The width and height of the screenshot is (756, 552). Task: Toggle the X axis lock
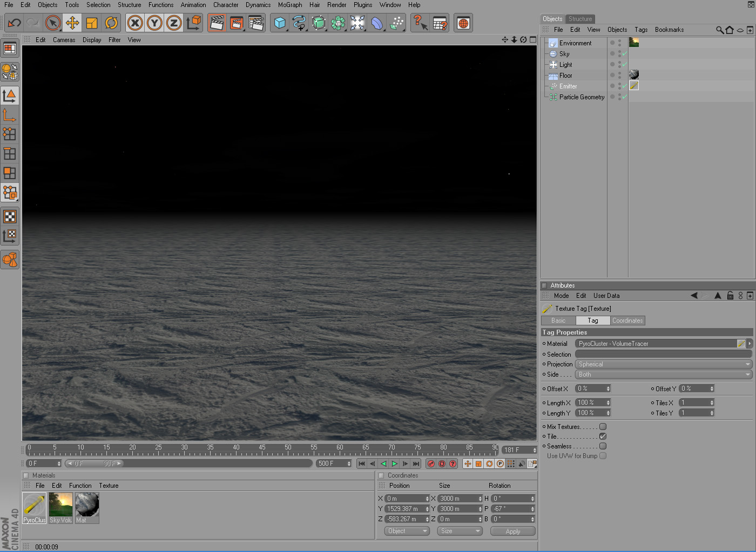135,23
